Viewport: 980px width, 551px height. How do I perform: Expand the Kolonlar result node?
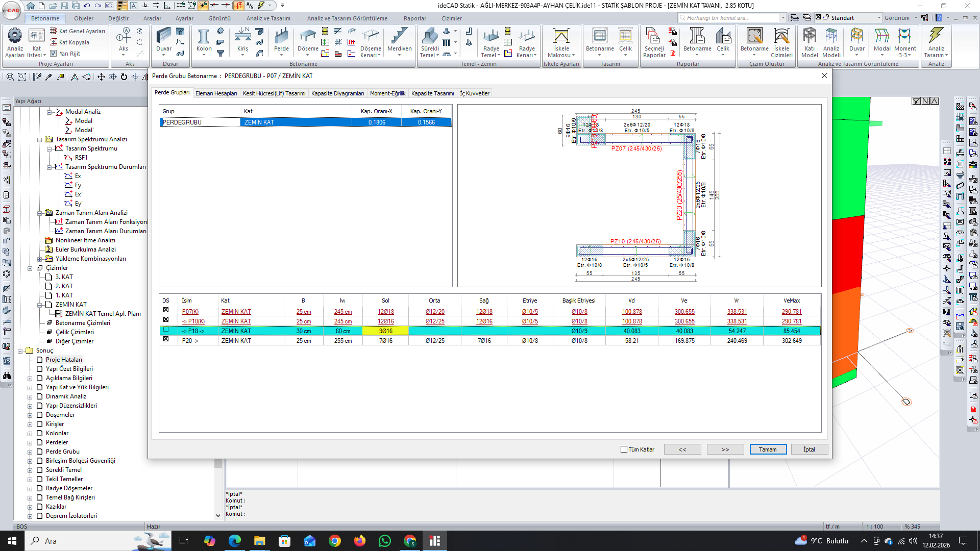pyautogui.click(x=30, y=434)
